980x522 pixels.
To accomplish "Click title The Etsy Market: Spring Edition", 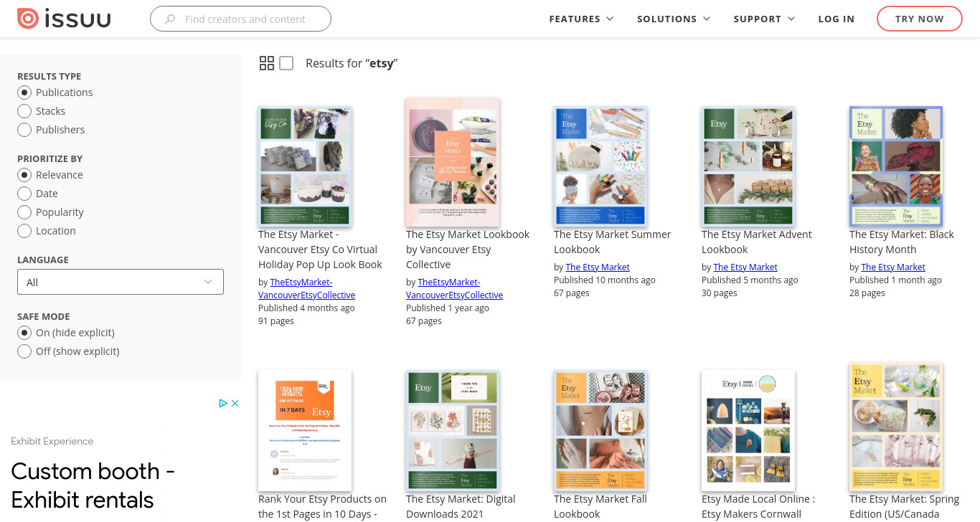I will pos(905,507).
